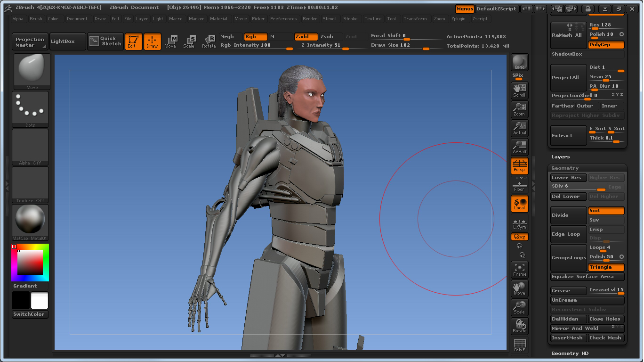This screenshot has width=644, height=362.
Task: Select the right shelf Move icon
Action: tap(520, 288)
